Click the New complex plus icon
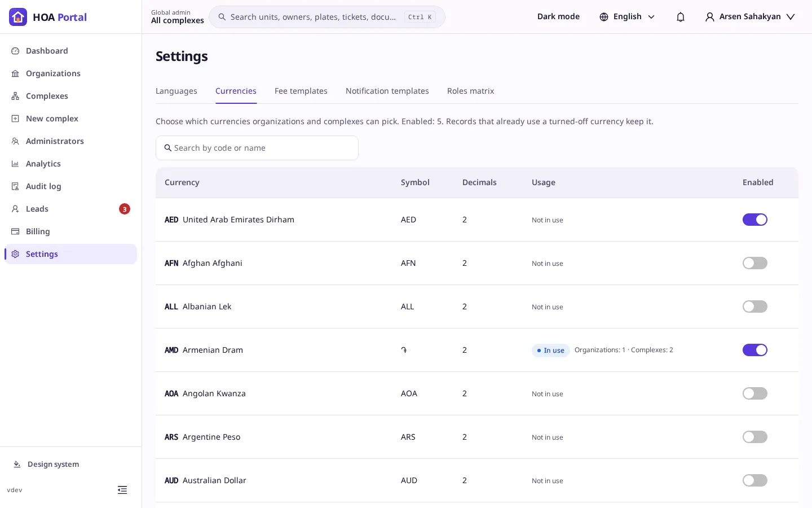 point(15,119)
